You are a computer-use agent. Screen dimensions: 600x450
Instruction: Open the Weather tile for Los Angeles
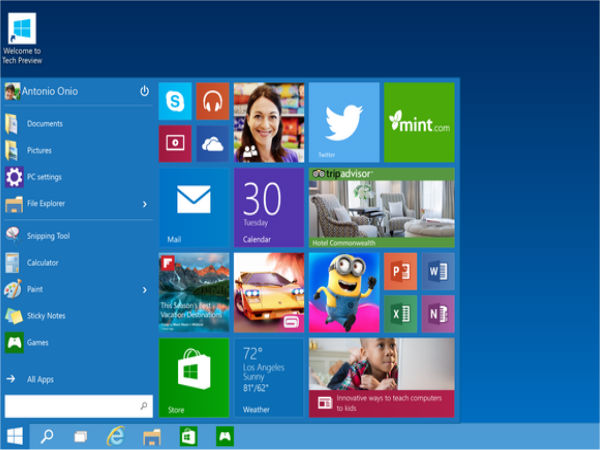268,377
